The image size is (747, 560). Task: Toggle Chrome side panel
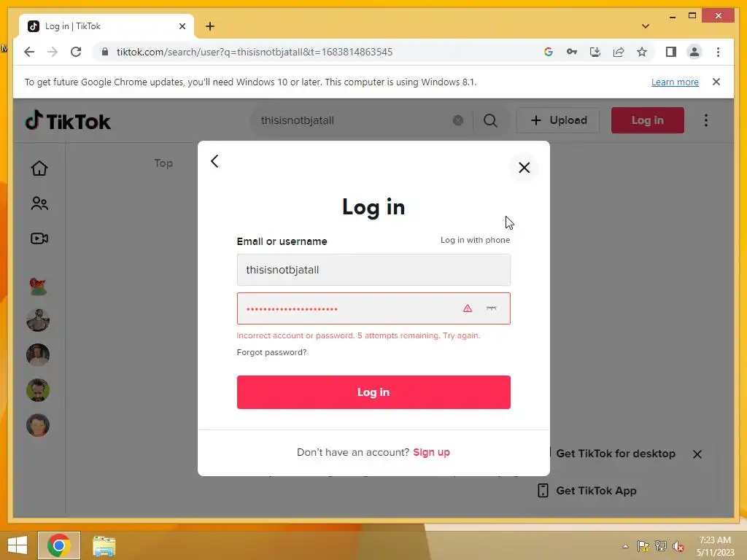[671, 52]
